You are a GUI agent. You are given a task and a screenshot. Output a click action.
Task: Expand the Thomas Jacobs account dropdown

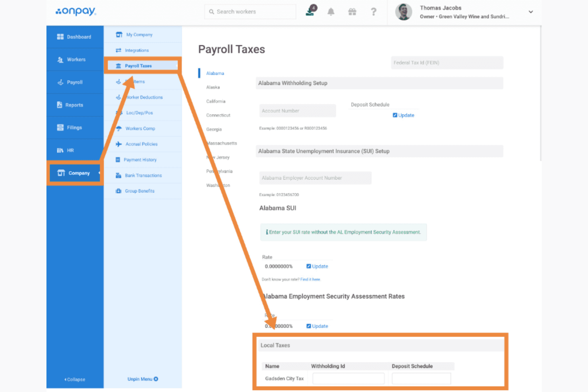point(531,12)
